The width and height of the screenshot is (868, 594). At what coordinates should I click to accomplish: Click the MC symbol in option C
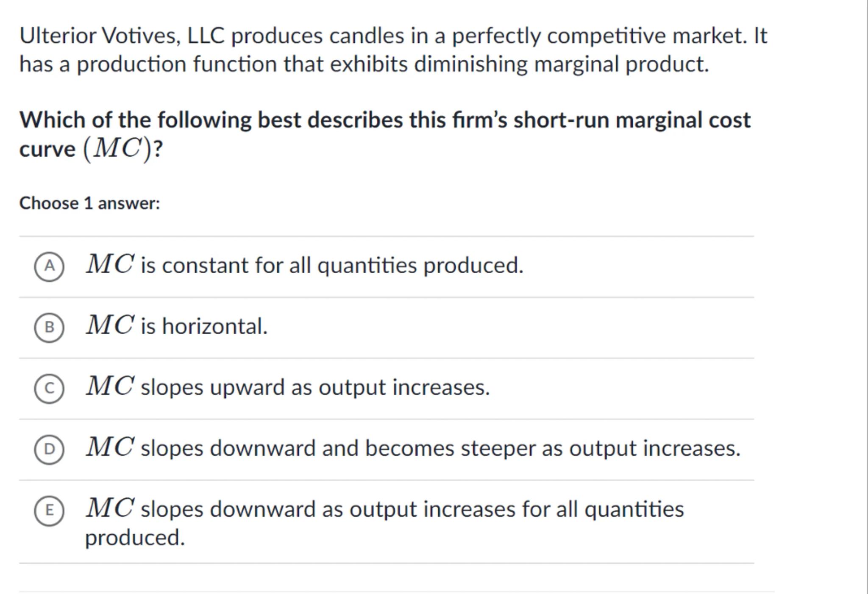(x=110, y=386)
